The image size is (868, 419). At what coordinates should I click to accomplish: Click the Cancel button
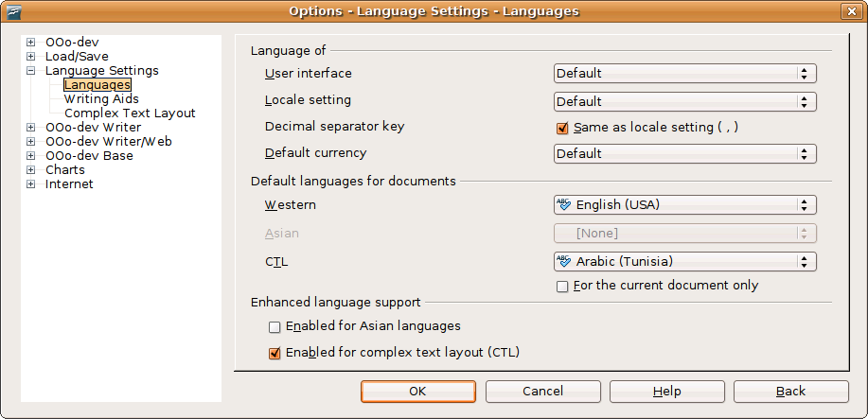[x=542, y=392]
